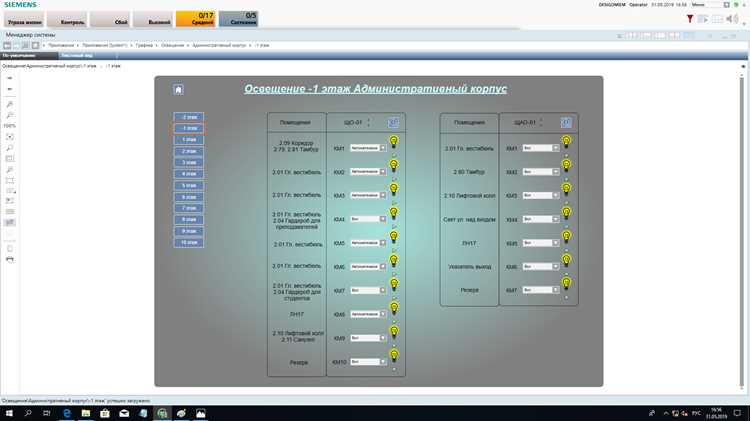Open the KM6 mode dropdown in the Указатель выход row
The height and width of the screenshot is (421, 750).
(x=540, y=266)
